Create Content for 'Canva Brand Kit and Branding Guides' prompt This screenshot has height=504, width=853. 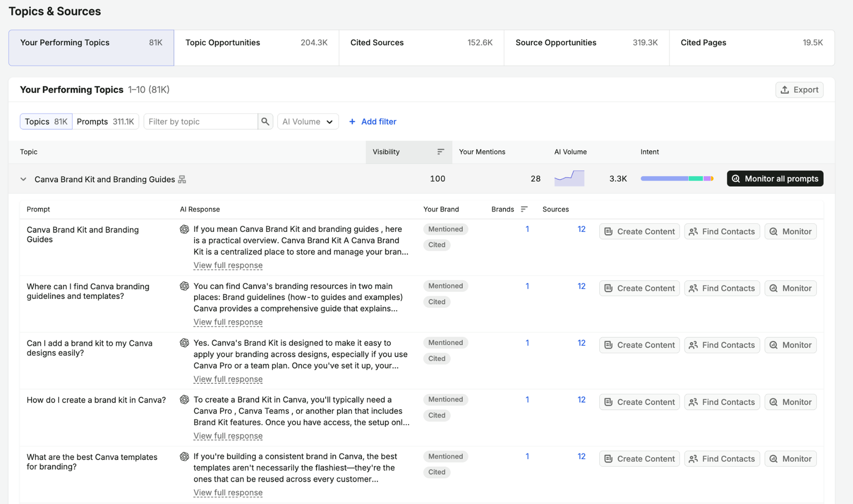pyautogui.click(x=639, y=231)
